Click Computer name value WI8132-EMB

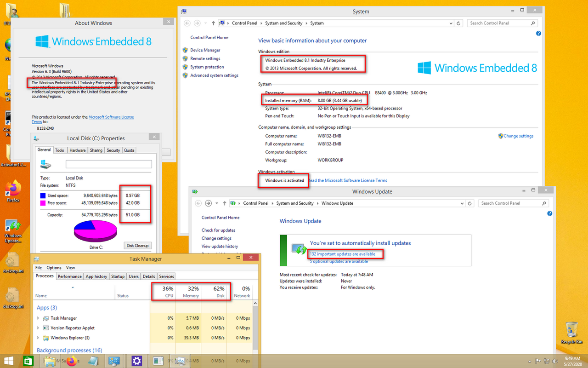coord(329,136)
